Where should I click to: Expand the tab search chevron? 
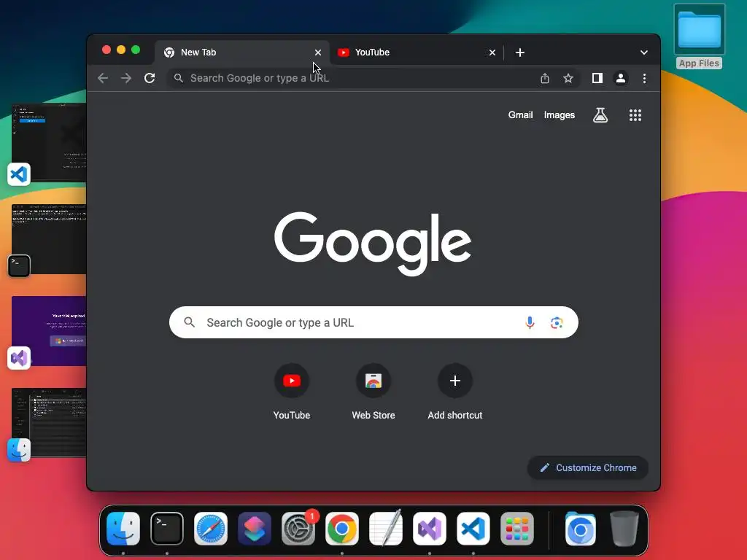[x=644, y=52]
